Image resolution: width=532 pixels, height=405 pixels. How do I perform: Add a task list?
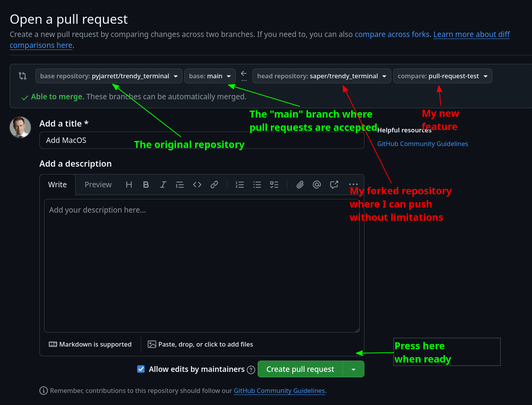[x=274, y=185]
